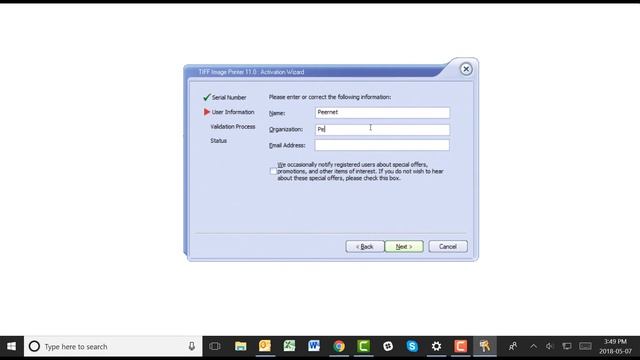Open green Camtasia icon in taskbar
This screenshot has width=640, height=360.
pyautogui.click(x=363, y=347)
